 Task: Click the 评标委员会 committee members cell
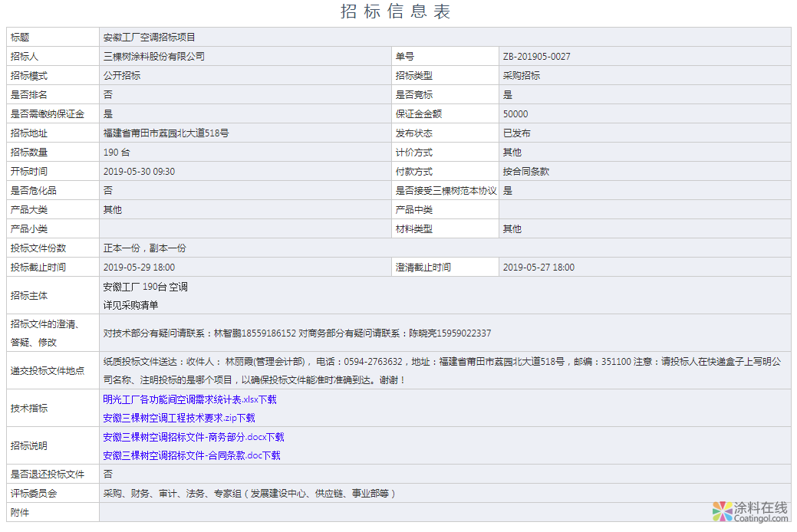(x=253, y=493)
